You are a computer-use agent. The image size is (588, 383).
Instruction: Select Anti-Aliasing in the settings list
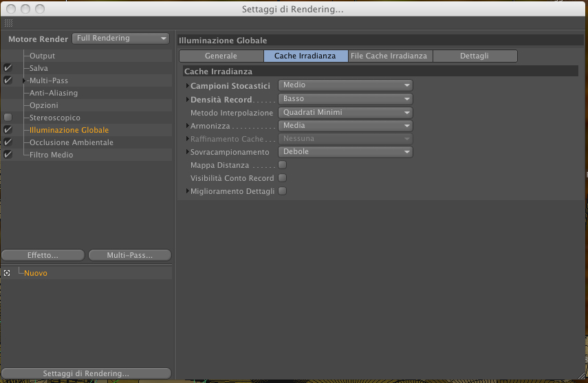54,93
